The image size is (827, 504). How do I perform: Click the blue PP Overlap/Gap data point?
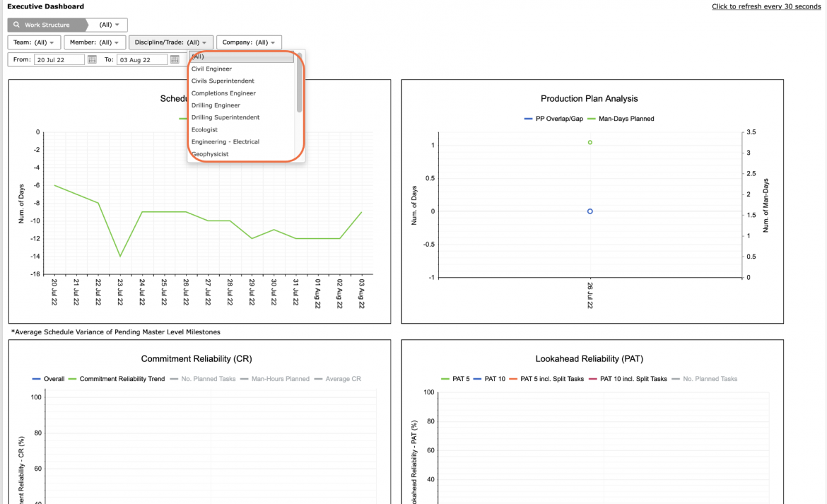coord(590,211)
